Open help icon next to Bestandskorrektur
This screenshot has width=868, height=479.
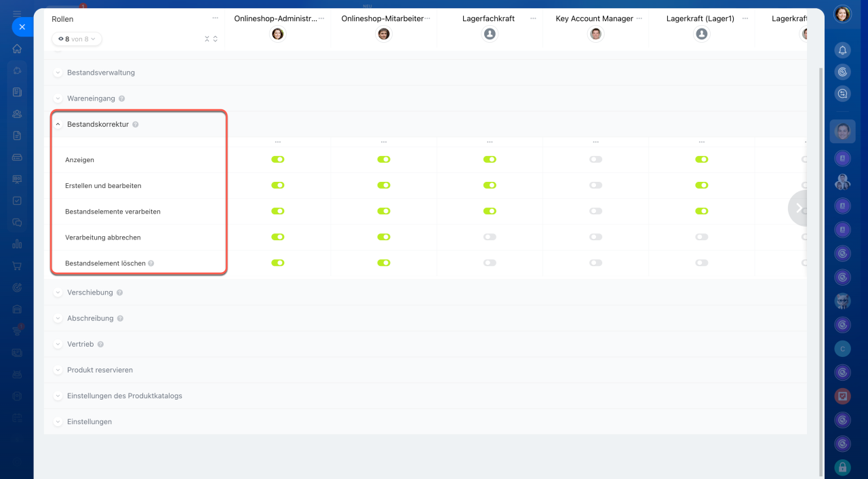(136, 125)
